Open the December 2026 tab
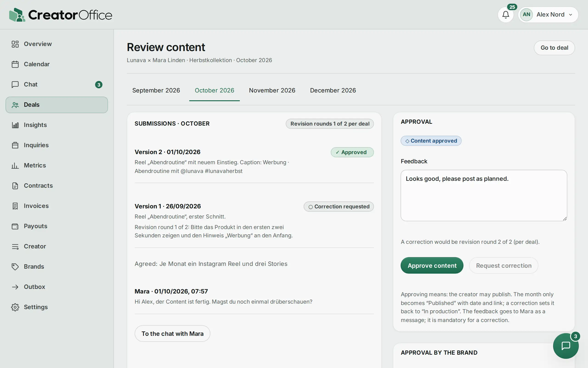Image resolution: width=588 pixels, height=368 pixels. point(333,90)
